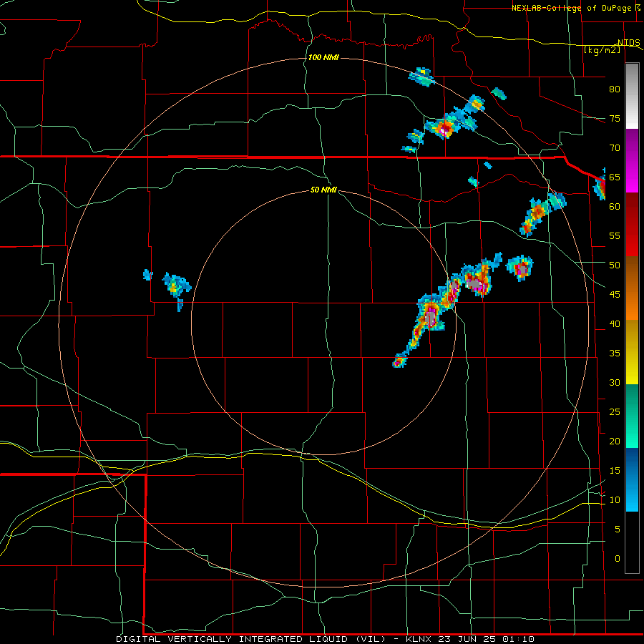The height and width of the screenshot is (644, 644).
Task: Click the 40 value on the VIL scale
Action: [615, 323]
